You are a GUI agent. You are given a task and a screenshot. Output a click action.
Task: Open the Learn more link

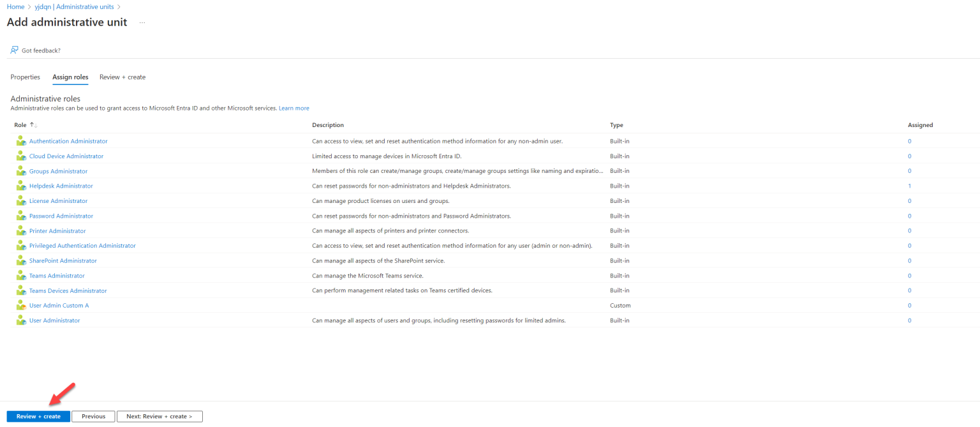point(293,108)
